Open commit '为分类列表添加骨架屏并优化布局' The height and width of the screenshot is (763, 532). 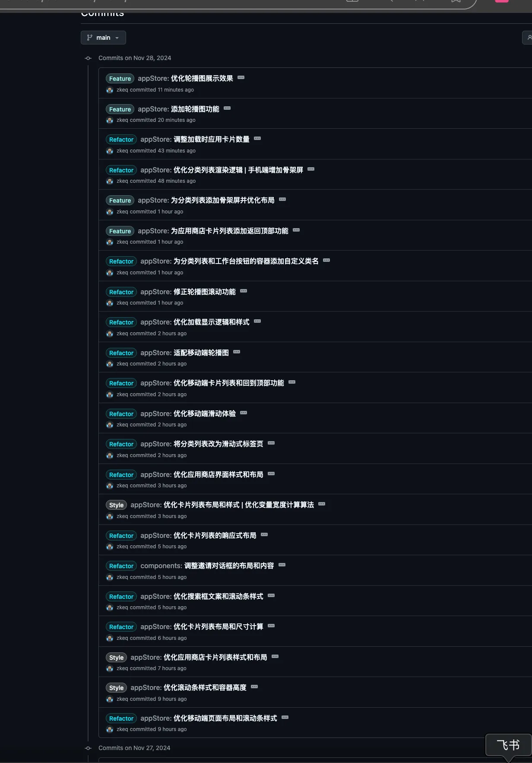(x=223, y=200)
